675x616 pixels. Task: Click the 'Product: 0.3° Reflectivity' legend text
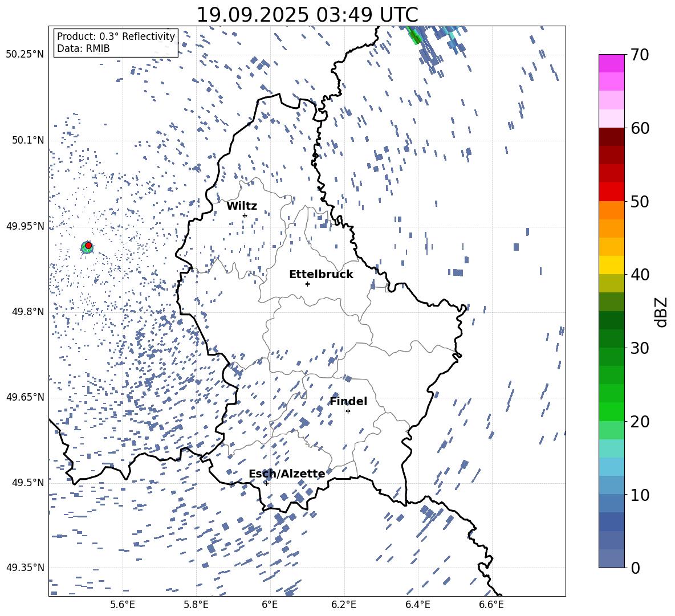tap(116, 36)
